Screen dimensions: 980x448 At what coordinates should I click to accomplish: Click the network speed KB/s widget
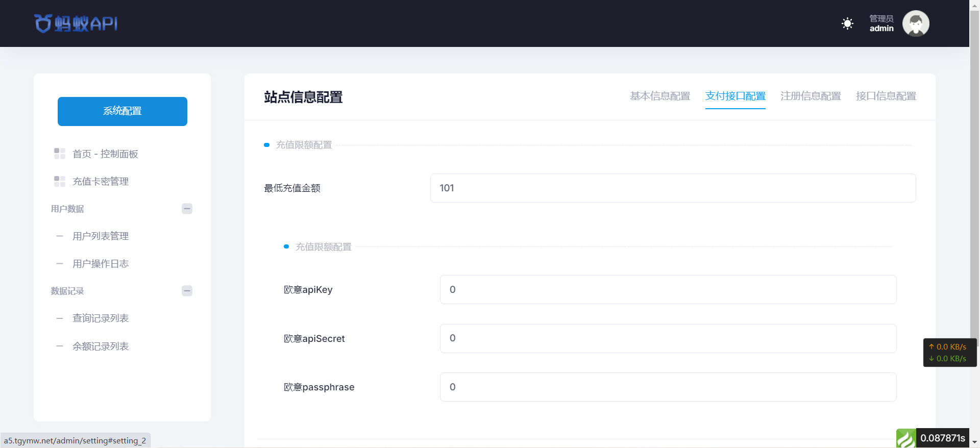(x=950, y=353)
